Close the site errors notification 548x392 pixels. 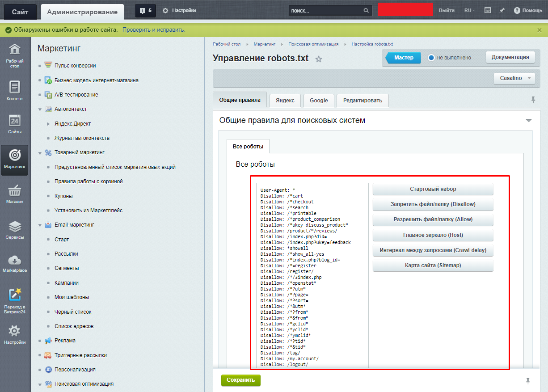pyautogui.click(x=540, y=30)
